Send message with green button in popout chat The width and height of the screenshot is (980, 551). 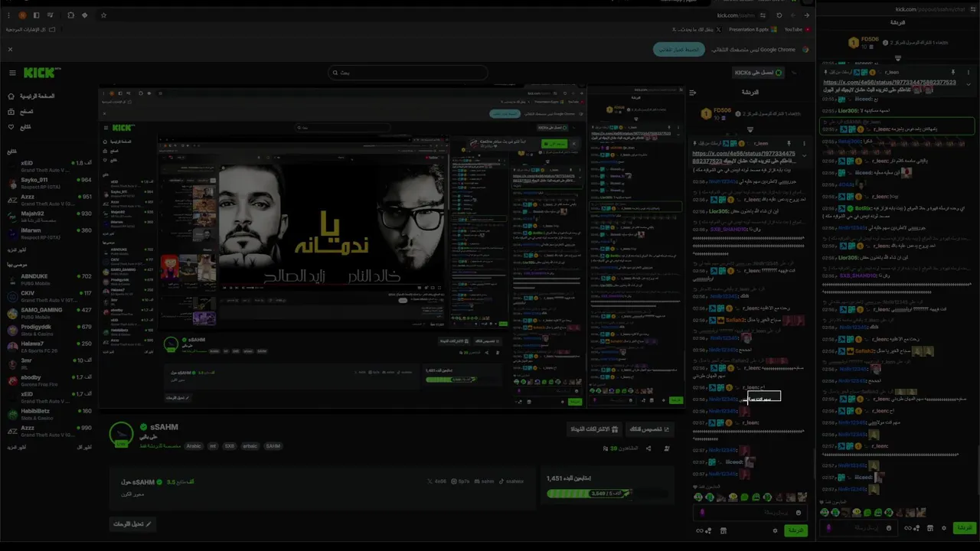click(963, 528)
